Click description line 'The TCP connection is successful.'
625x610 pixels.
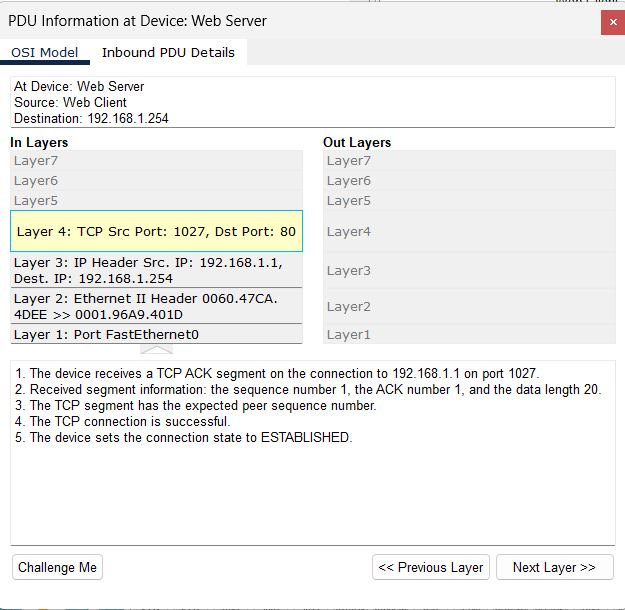point(123,421)
